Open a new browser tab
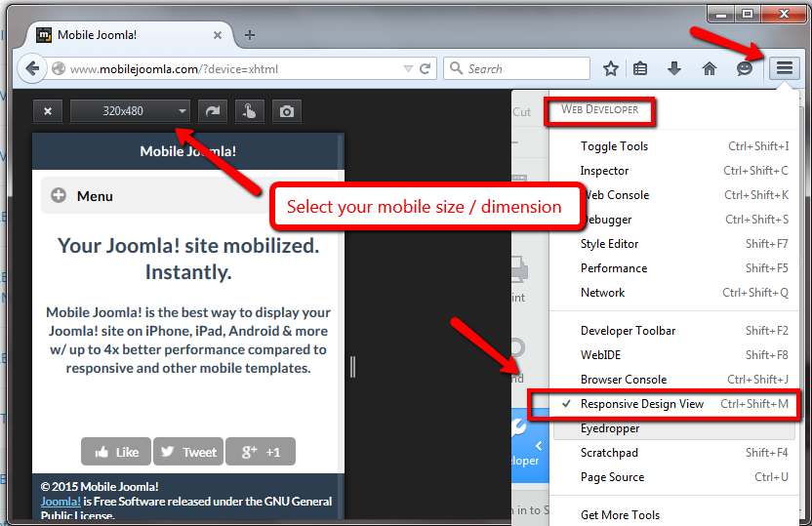Screen dimensions: 812x526 (x=250, y=35)
